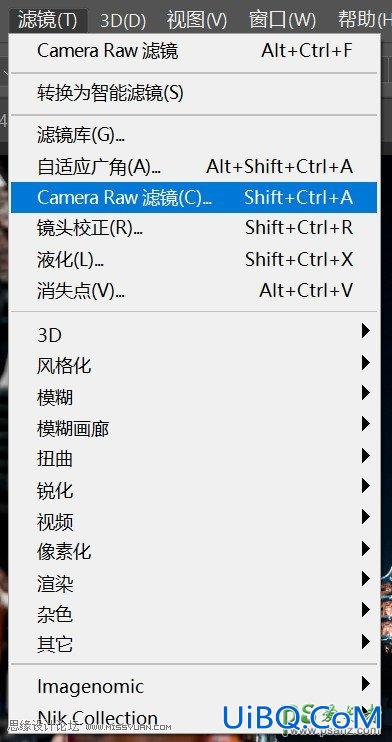Choose 自适应广角(A)... menu entry
Screen dimensions: 392x742
(194, 166)
